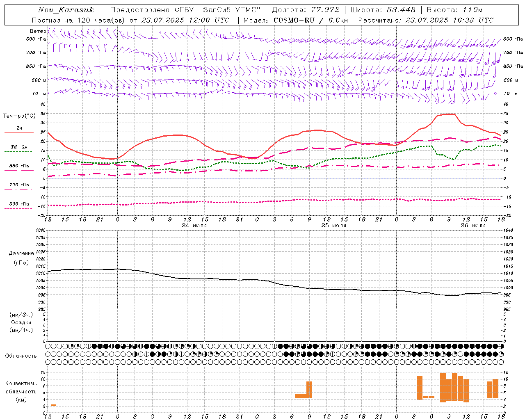Click the 24 июля date label
This screenshot has width=525, height=420.
coord(194,226)
